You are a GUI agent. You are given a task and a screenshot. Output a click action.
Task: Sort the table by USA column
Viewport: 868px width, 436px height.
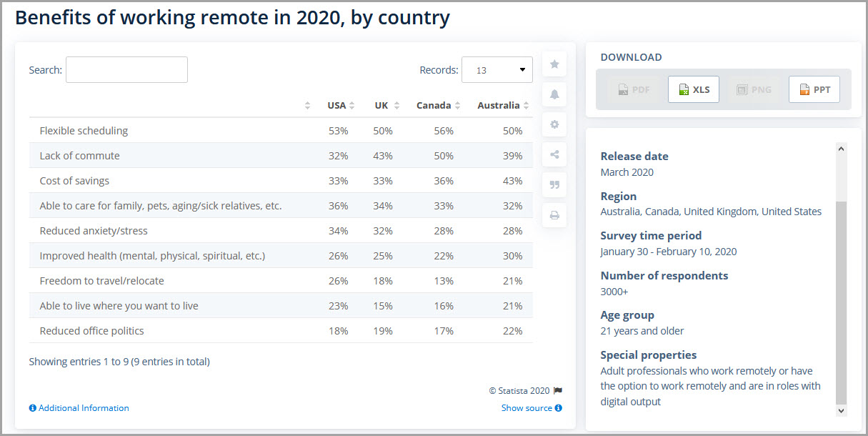pyautogui.click(x=341, y=105)
